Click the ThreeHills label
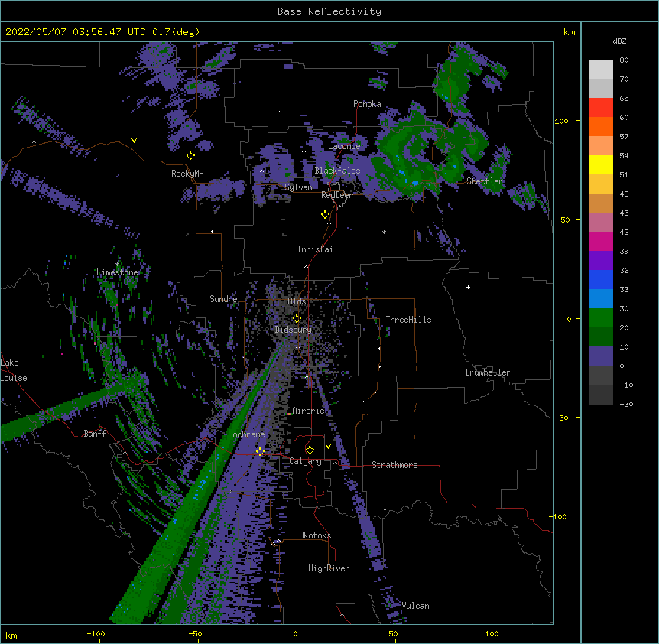659x644 pixels. coord(408,320)
